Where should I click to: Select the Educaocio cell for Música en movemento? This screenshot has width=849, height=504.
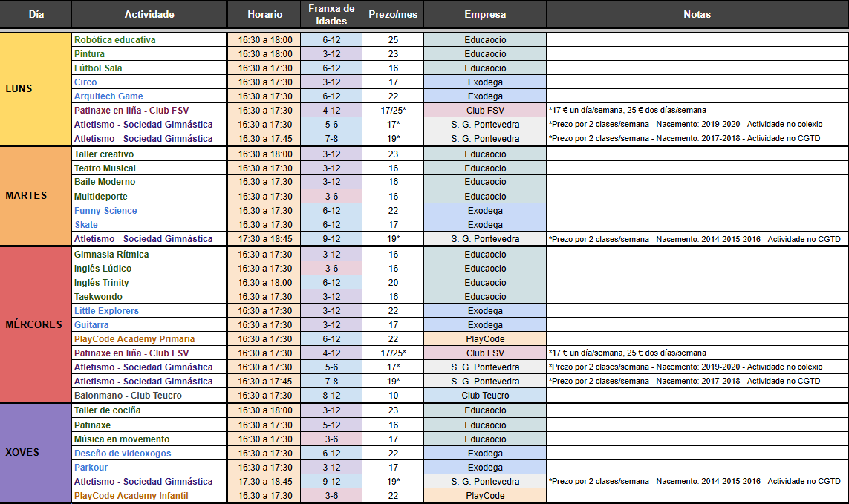click(x=485, y=439)
